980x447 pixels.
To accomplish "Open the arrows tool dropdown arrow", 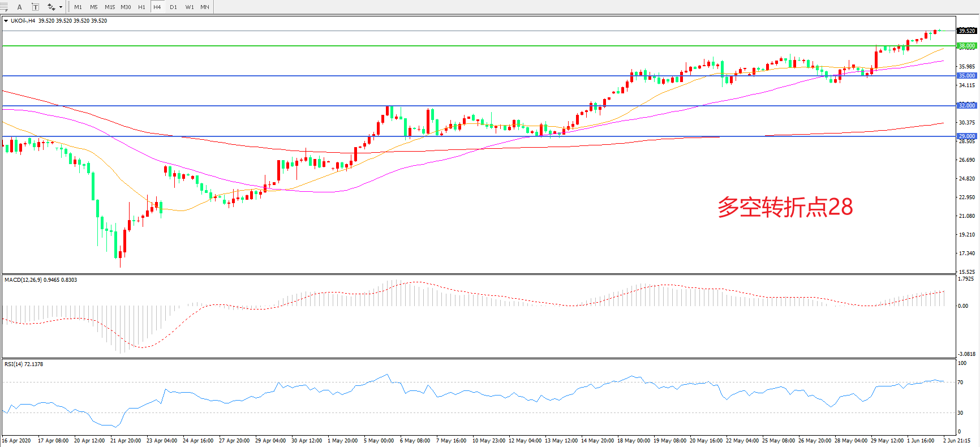I will point(61,7).
